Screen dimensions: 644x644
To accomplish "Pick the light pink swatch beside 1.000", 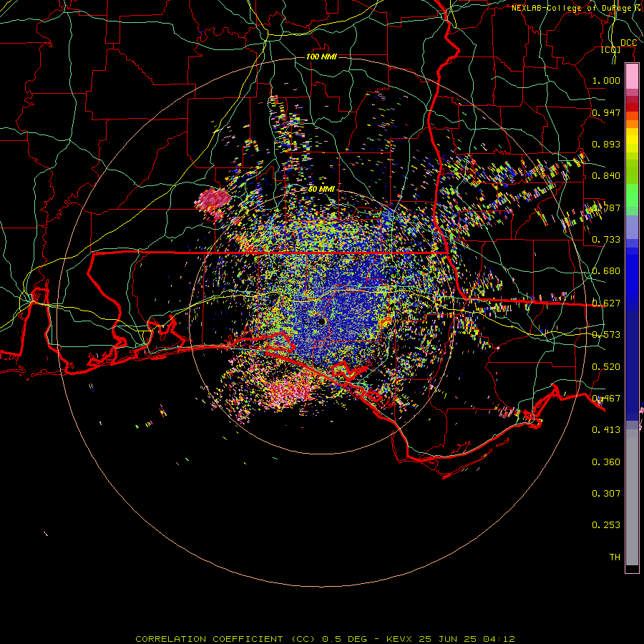I will point(632,77).
